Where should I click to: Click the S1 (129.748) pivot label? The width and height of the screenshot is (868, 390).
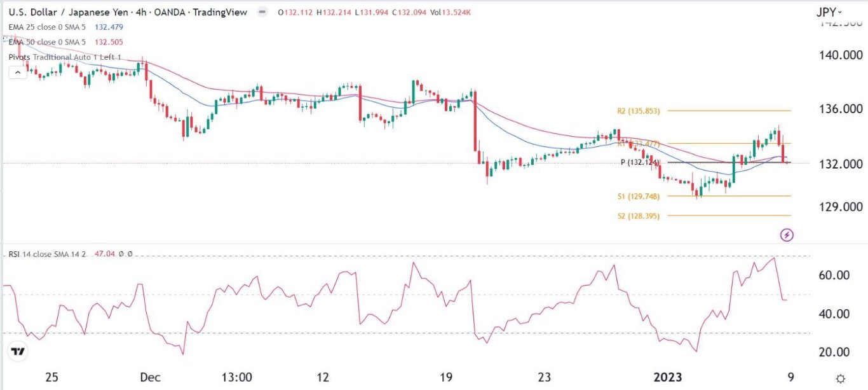[x=638, y=196]
